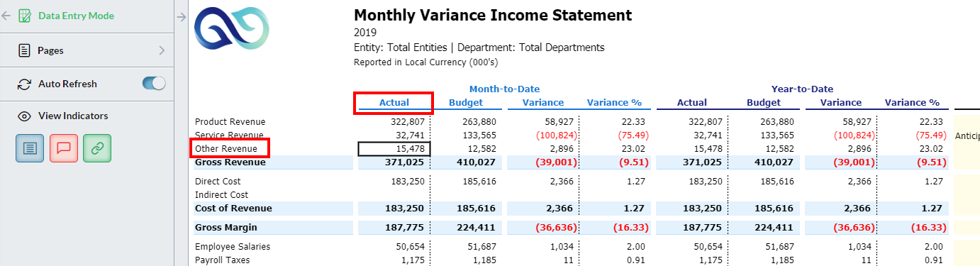
Task: Click Year-to-Date Variance % column header
Action: [912, 103]
